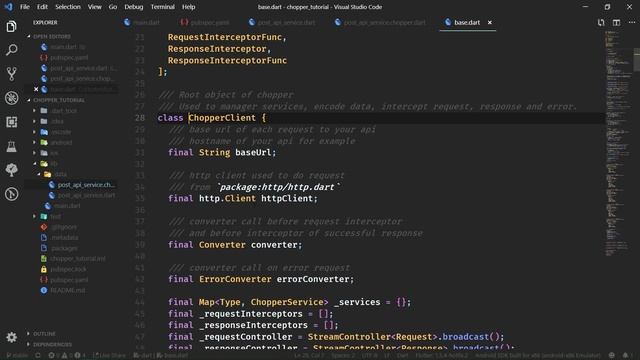Open the File menu
640x360 pixels.
click(24, 7)
